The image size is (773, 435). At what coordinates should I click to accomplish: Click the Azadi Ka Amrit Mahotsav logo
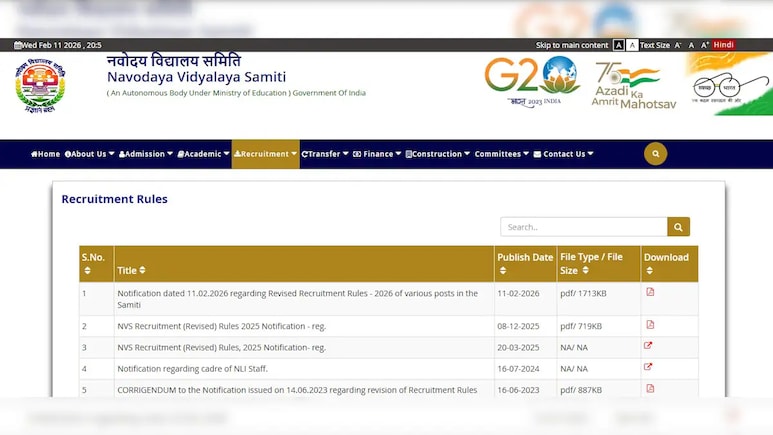point(633,85)
